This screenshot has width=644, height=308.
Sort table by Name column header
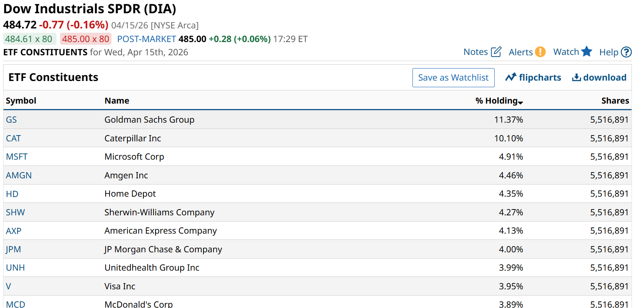coord(117,101)
